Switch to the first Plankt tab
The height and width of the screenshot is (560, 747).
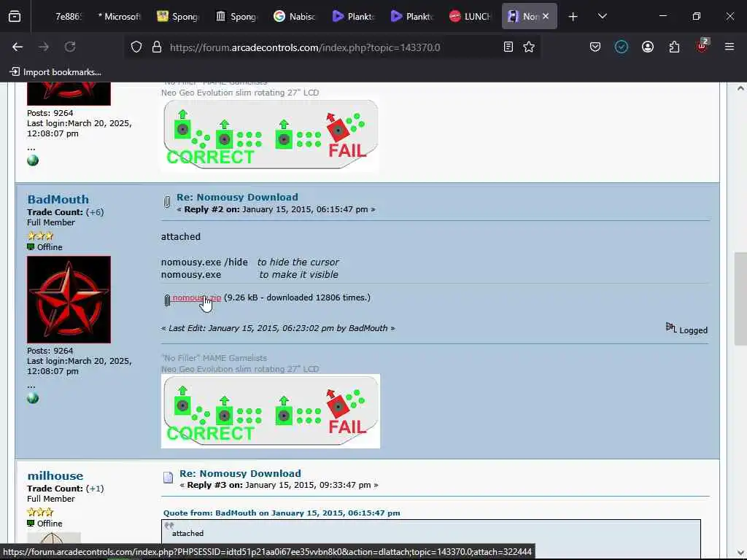click(354, 16)
